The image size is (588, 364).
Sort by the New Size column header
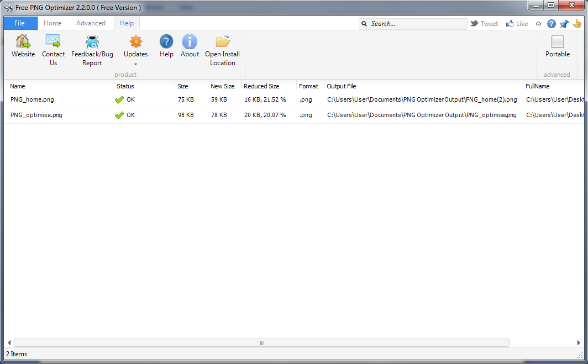tap(224, 86)
